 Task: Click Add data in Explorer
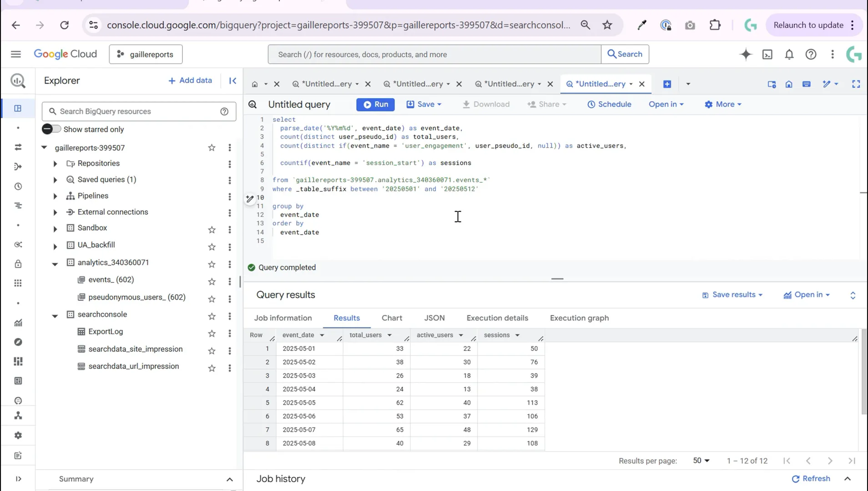[x=190, y=80]
